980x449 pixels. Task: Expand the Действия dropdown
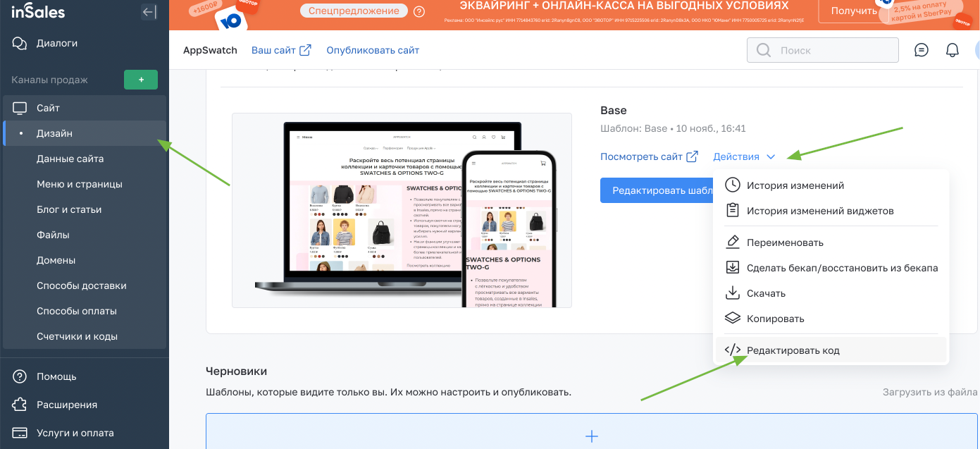click(743, 156)
